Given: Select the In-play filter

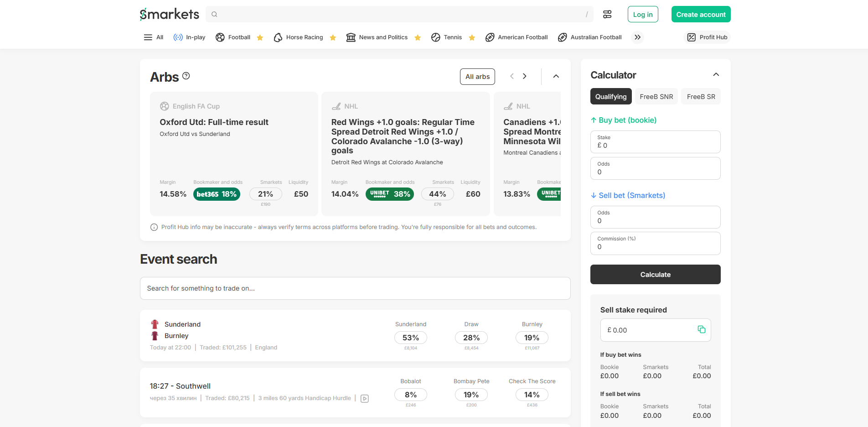Looking at the screenshot, I should [x=189, y=37].
